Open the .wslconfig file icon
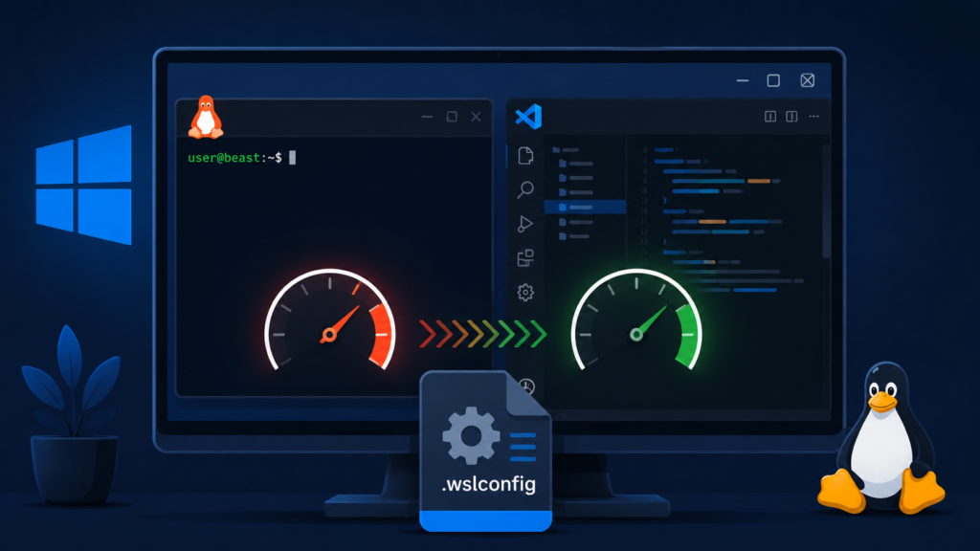Screen dimensions: 980x551 click(485, 451)
